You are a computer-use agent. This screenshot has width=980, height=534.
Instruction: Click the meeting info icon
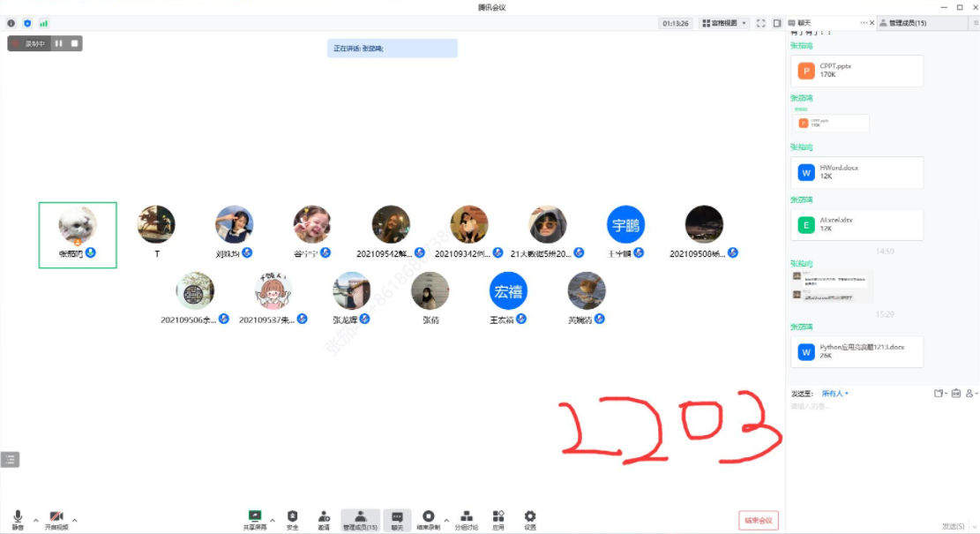tap(11, 23)
